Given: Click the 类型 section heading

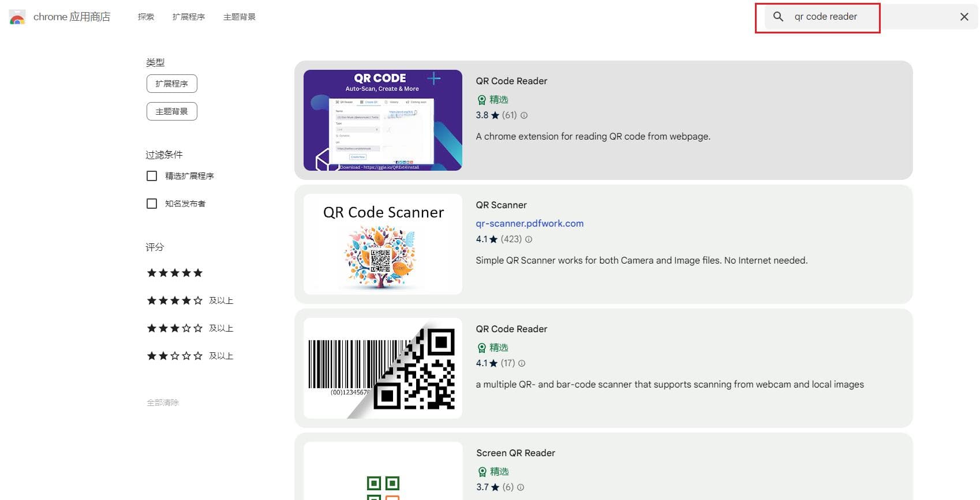Looking at the screenshot, I should click(x=155, y=62).
